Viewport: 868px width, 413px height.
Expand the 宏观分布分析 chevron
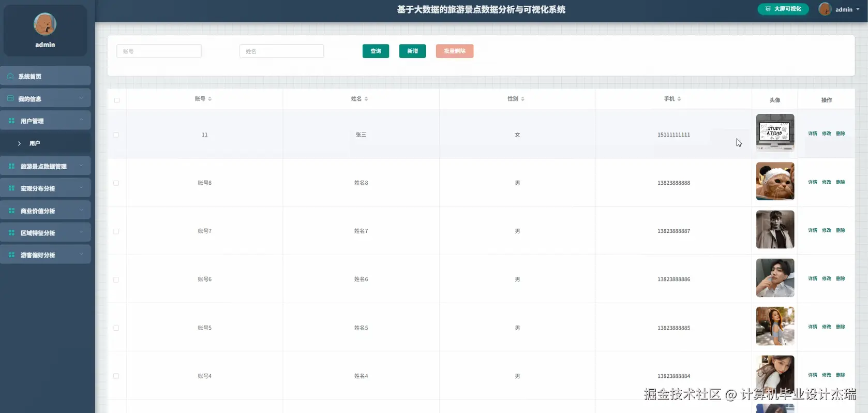point(81,188)
